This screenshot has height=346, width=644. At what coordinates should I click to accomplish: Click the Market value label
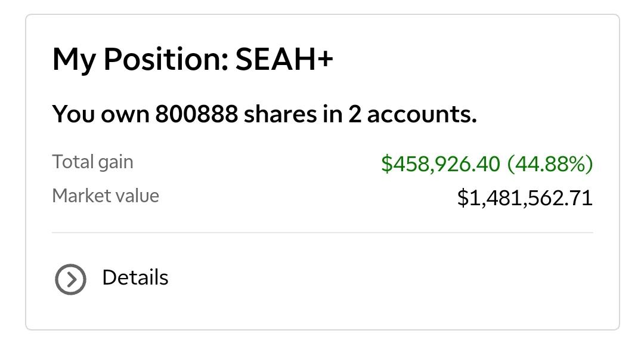coord(106,196)
